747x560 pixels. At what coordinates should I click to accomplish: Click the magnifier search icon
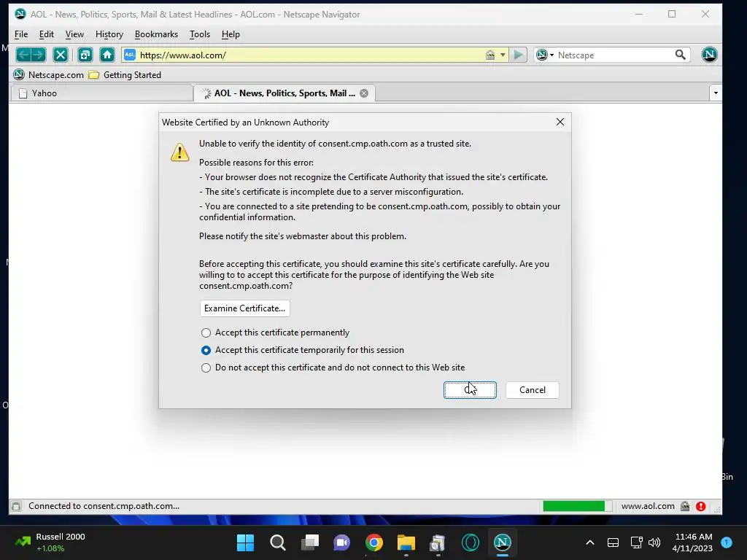(681, 55)
